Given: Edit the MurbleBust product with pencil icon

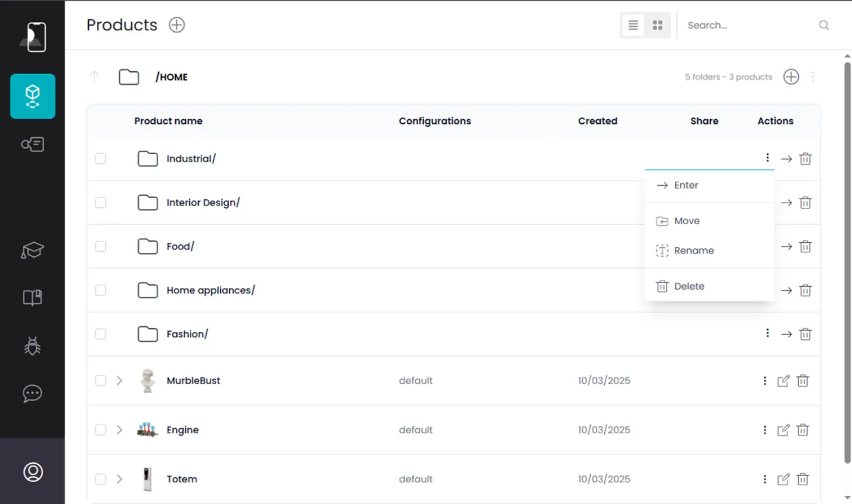Looking at the screenshot, I should (x=783, y=381).
